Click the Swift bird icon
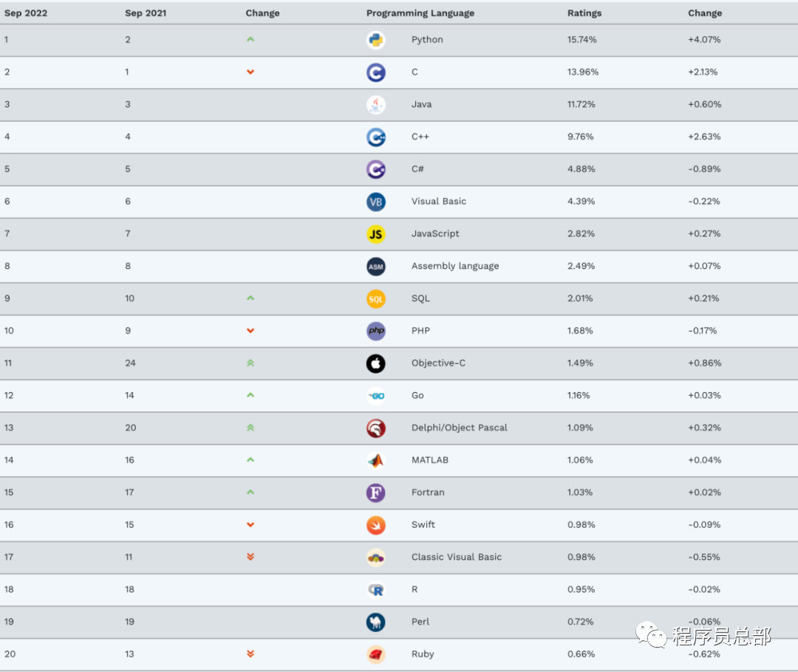 pos(376,525)
